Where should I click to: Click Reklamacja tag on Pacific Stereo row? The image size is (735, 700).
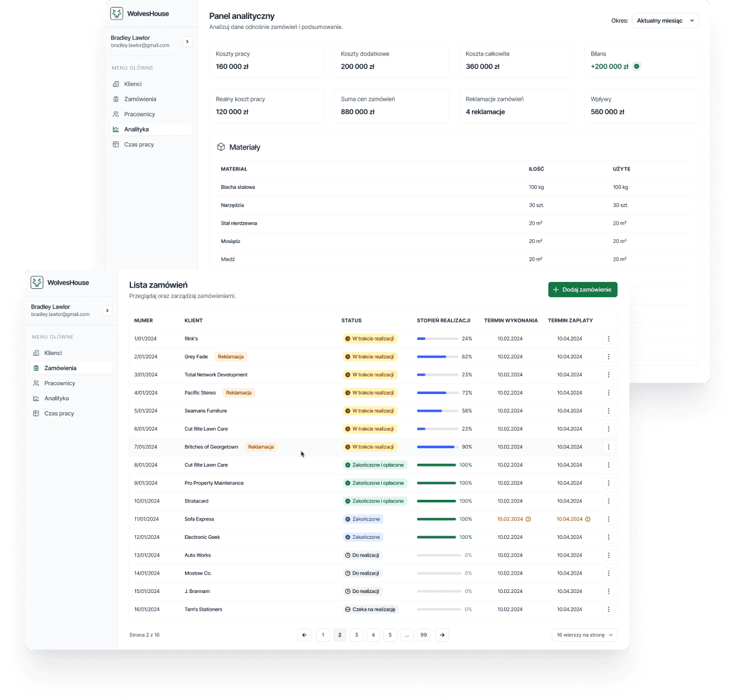pos(238,393)
